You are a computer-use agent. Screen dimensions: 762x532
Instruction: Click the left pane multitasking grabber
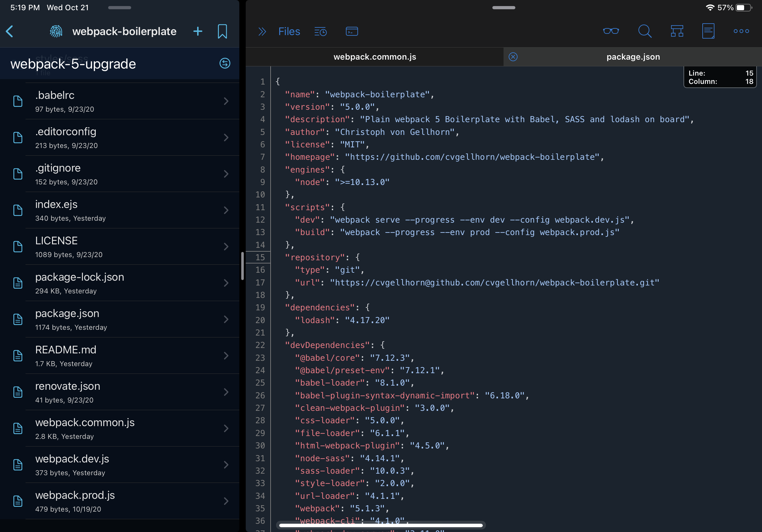click(x=119, y=8)
